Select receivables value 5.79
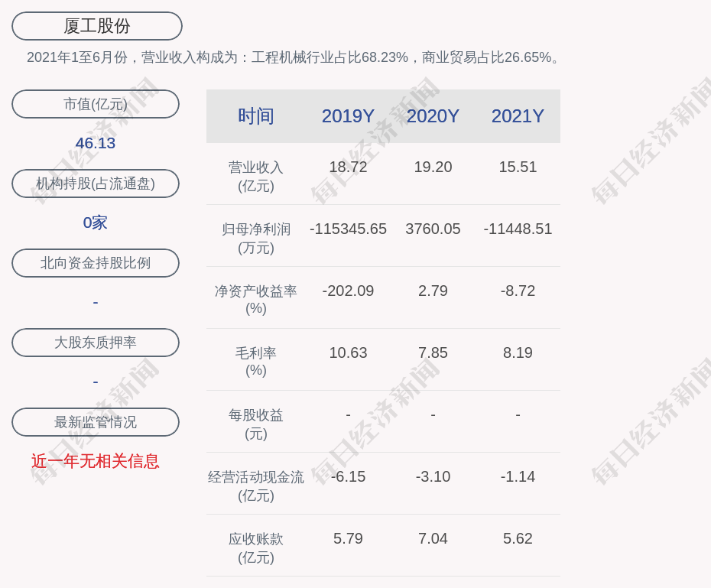The image size is (711, 588). click(348, 538)
